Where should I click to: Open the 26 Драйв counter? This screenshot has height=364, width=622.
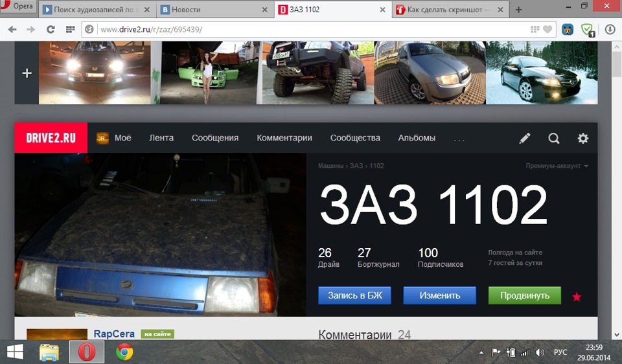pos(328,258)
